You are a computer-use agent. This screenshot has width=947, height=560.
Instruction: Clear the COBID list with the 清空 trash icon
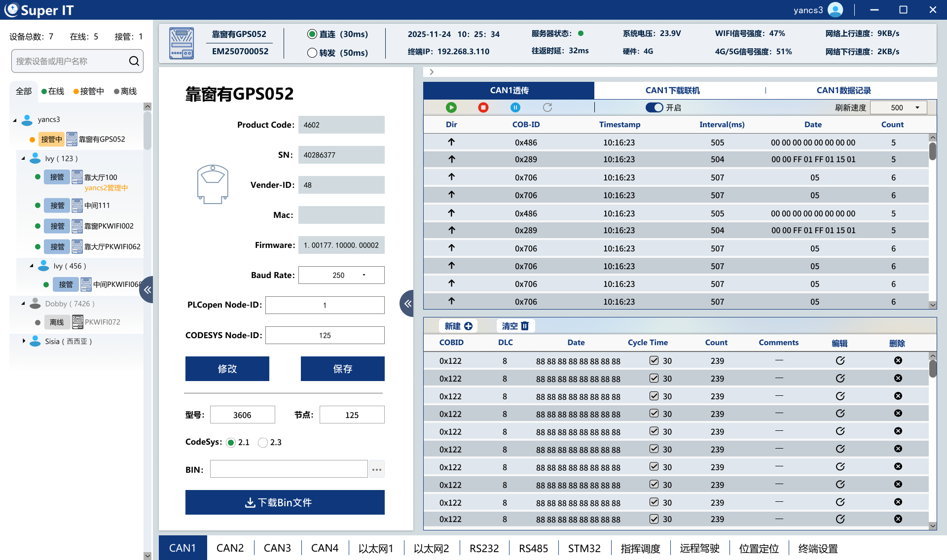tap(515, 326)
